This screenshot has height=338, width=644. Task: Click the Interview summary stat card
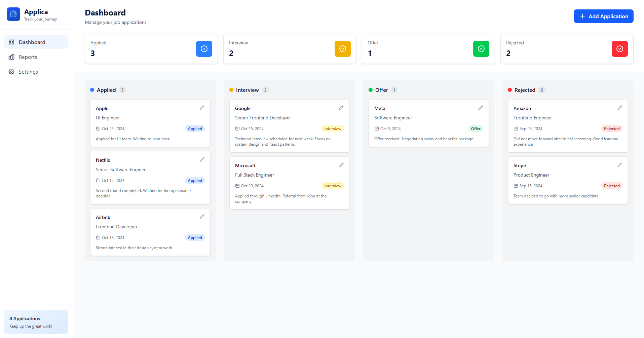pyautogui.click(x=289, y=49)
